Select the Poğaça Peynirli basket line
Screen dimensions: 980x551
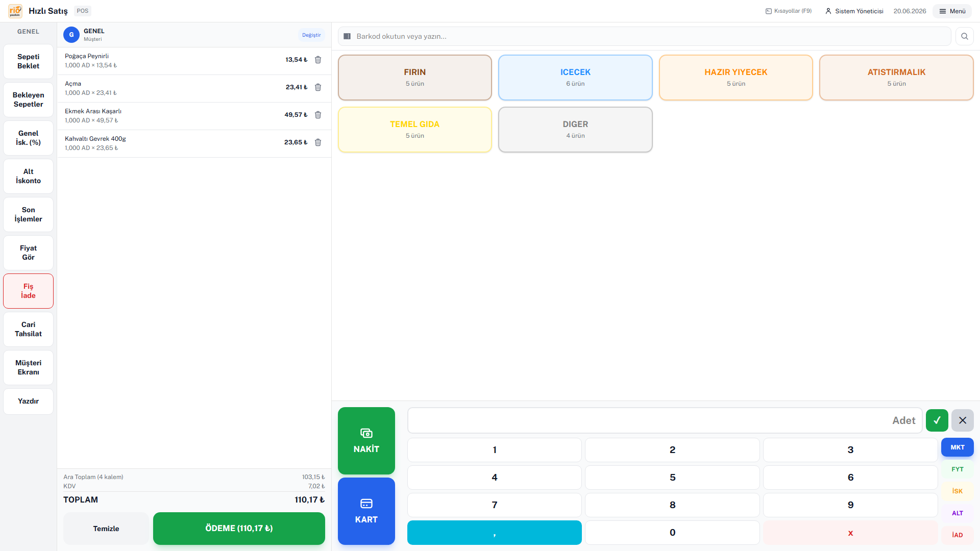(194, 61)
